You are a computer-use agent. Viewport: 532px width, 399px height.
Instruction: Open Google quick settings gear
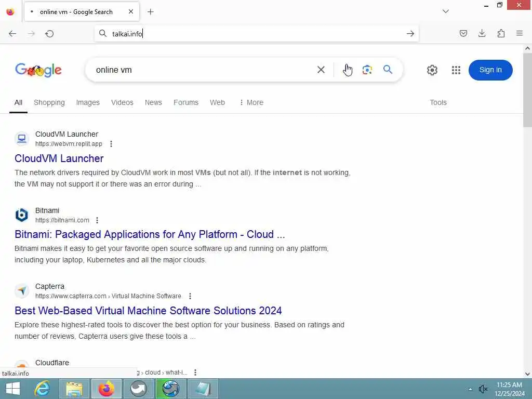coord(432,70)
